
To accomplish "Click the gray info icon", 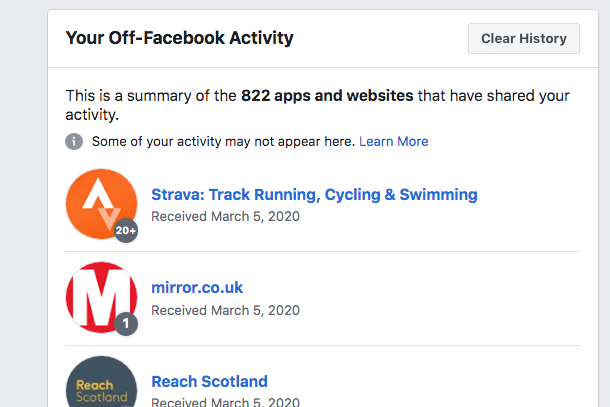I will [74, 142].
